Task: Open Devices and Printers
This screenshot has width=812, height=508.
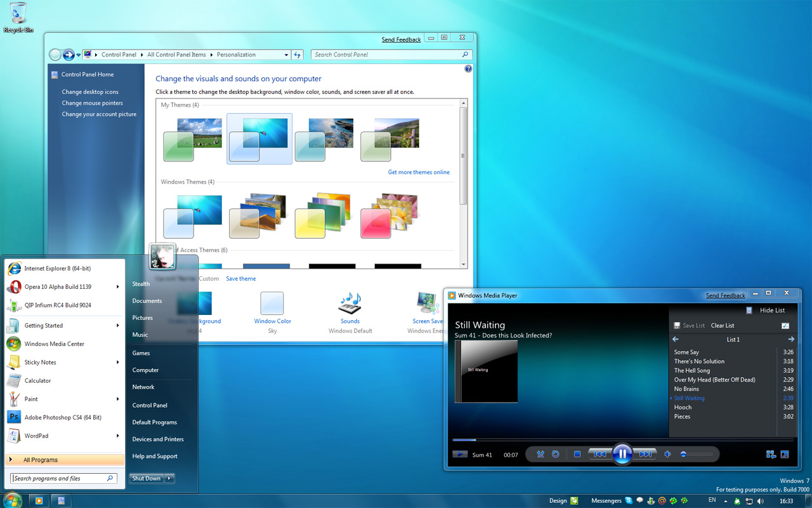Action: pyautogui.click(x=158, y=439)
